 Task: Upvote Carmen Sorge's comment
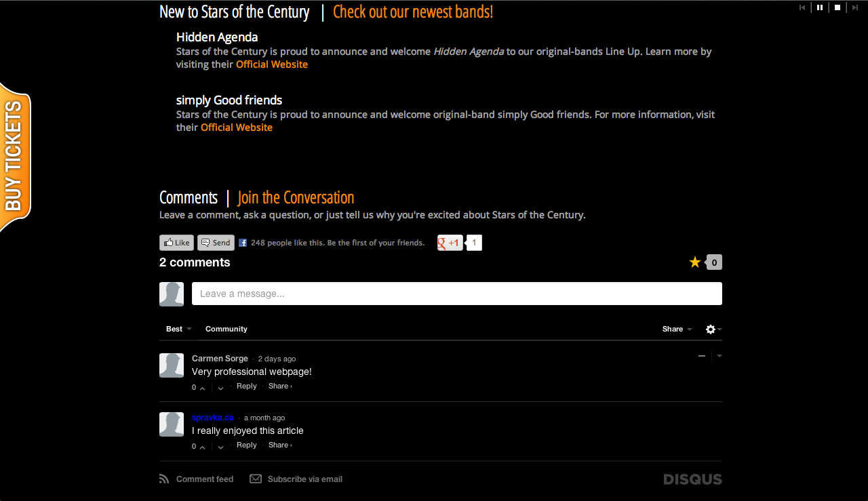point(203,388)
